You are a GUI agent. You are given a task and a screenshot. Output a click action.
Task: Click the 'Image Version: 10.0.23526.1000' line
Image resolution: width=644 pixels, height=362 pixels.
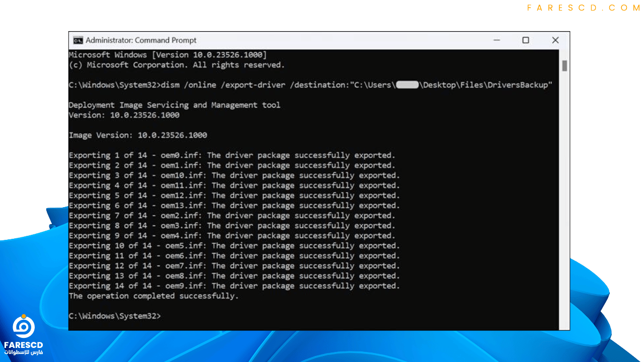[x=138, y=135]
